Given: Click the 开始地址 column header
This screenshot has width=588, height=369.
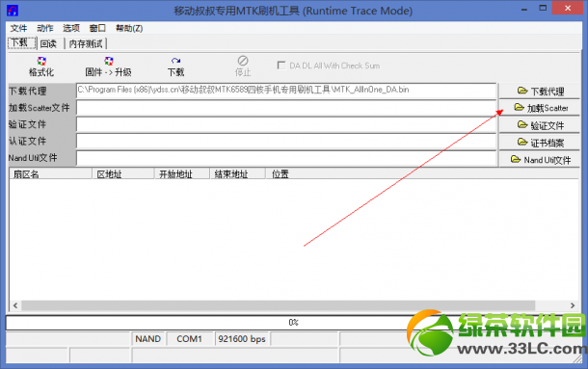Looking at the screenshot, I should point(182,174).
